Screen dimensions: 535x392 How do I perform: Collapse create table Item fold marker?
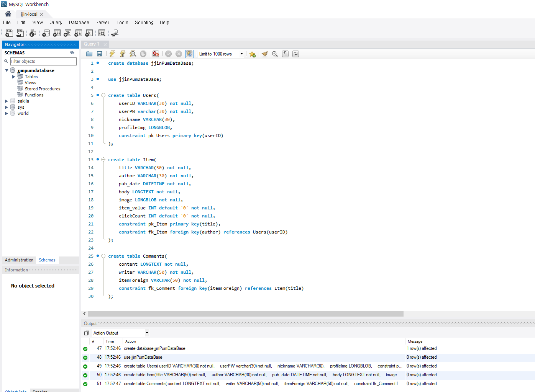coord(103,160)
